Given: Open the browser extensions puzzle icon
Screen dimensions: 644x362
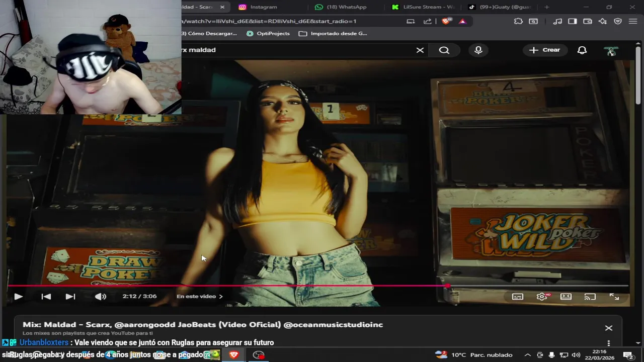Looking at the screenshot, I should click(518, 21).
